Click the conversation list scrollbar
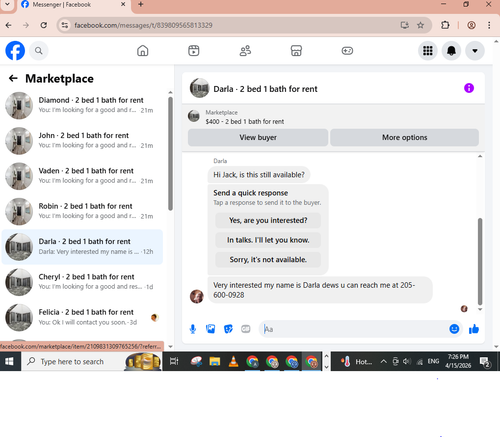This screenshot has height=437, width=500. [x=170, y=153]
